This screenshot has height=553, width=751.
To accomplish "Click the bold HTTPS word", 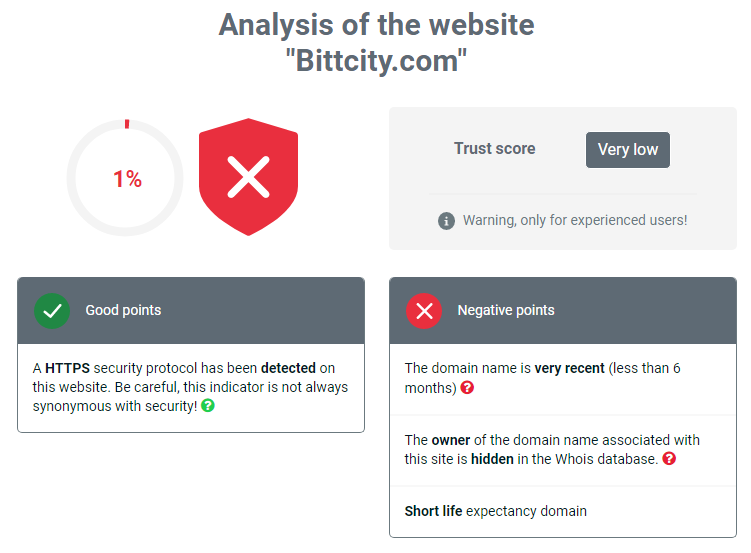I will (67, 368).
